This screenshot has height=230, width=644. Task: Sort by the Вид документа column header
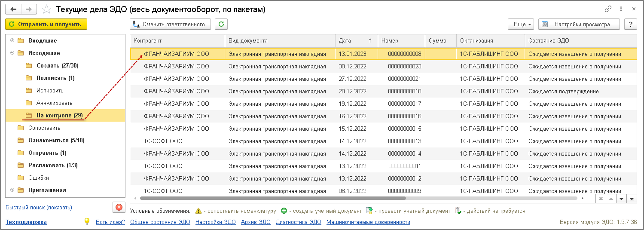280,40
